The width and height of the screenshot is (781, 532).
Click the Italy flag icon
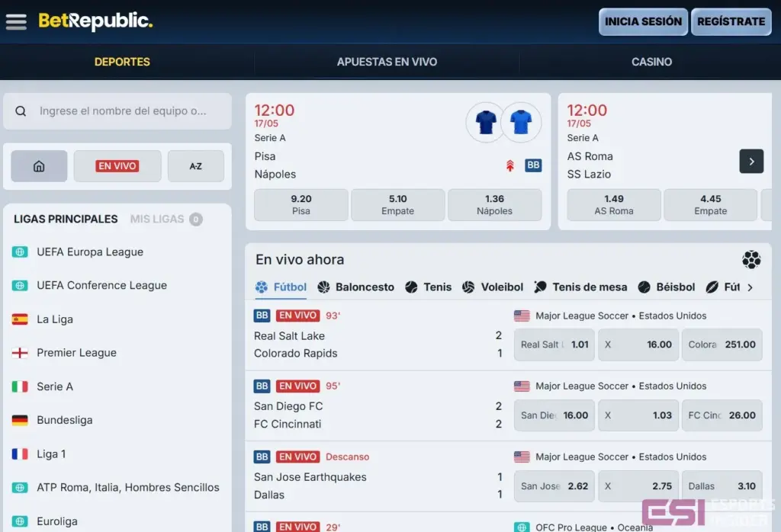[20, 386]
